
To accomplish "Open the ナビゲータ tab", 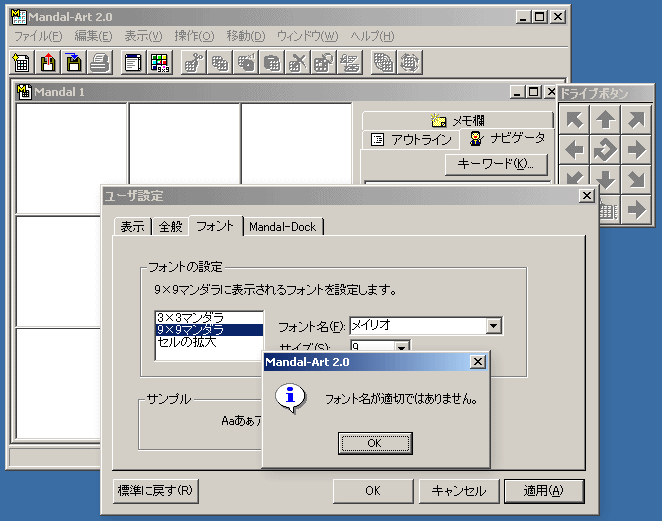I will 507,138.
